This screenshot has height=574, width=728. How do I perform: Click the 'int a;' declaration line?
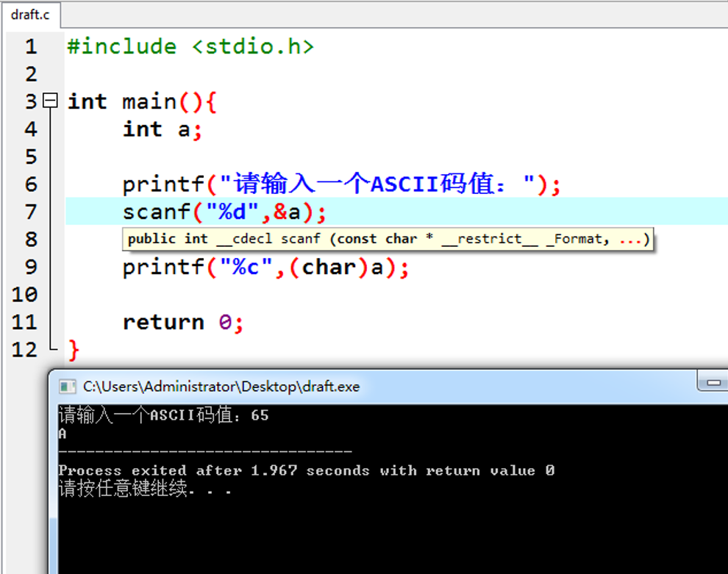click(x=163, y=129)
